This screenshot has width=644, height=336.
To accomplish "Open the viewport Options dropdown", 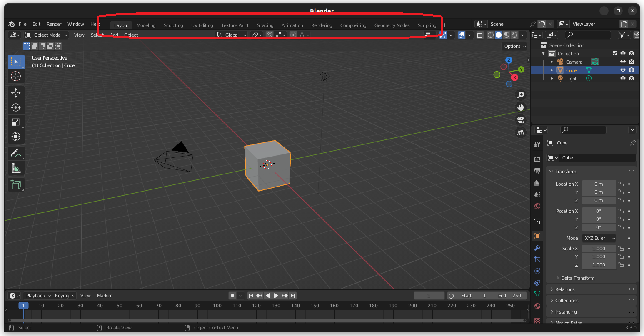I will pyautogui.click(x=514, y=46).
